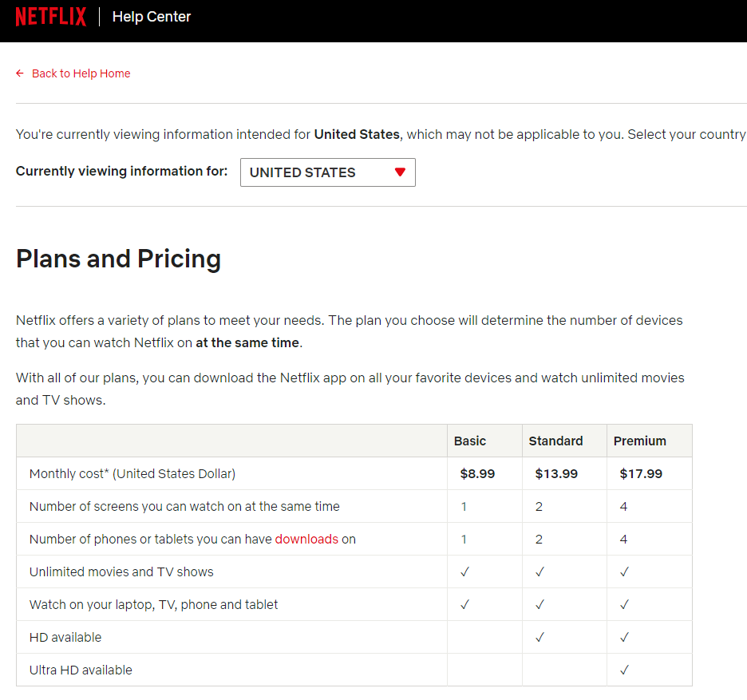
Task: Open the United States country dropdown
Action: (327, 172)
